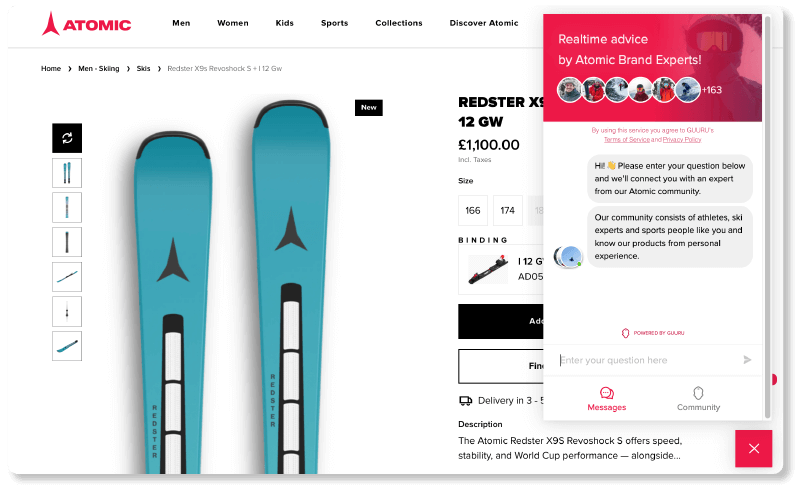
Task: Select ski size 166
Action: 473,211
